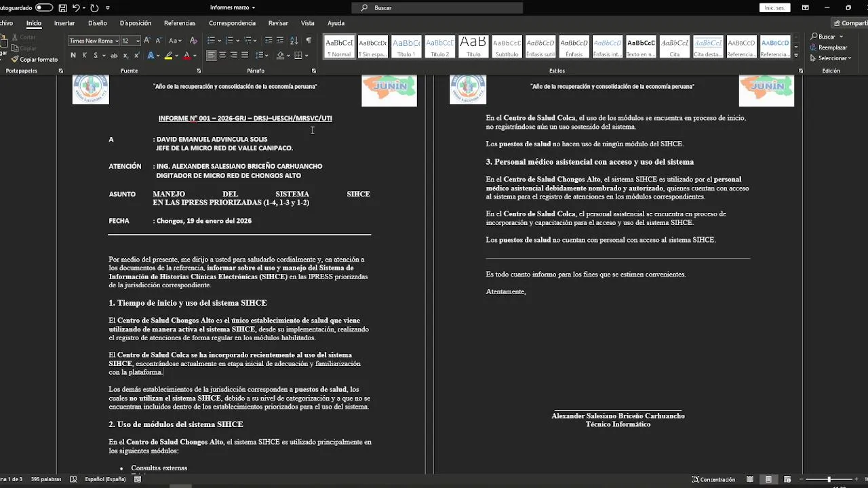This screenshot has width=868, height=488.
Task: Apply superscript formatting
Action: point(136,56)
